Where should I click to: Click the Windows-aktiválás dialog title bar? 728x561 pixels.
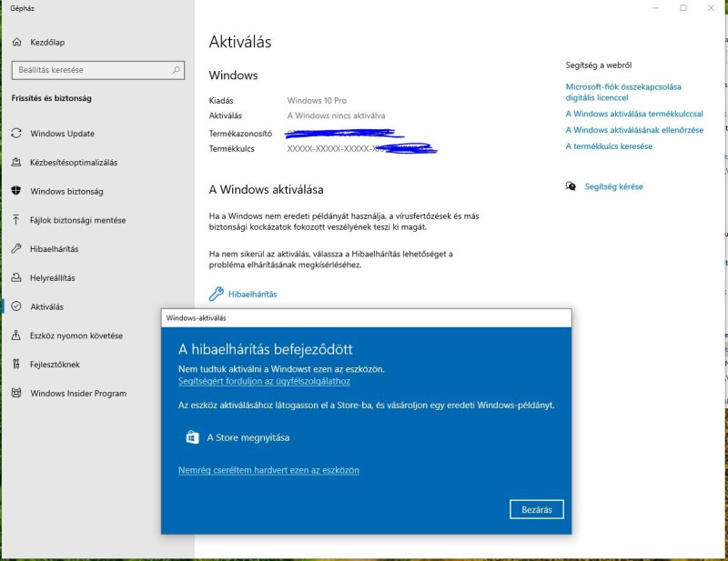click(367, 318)
